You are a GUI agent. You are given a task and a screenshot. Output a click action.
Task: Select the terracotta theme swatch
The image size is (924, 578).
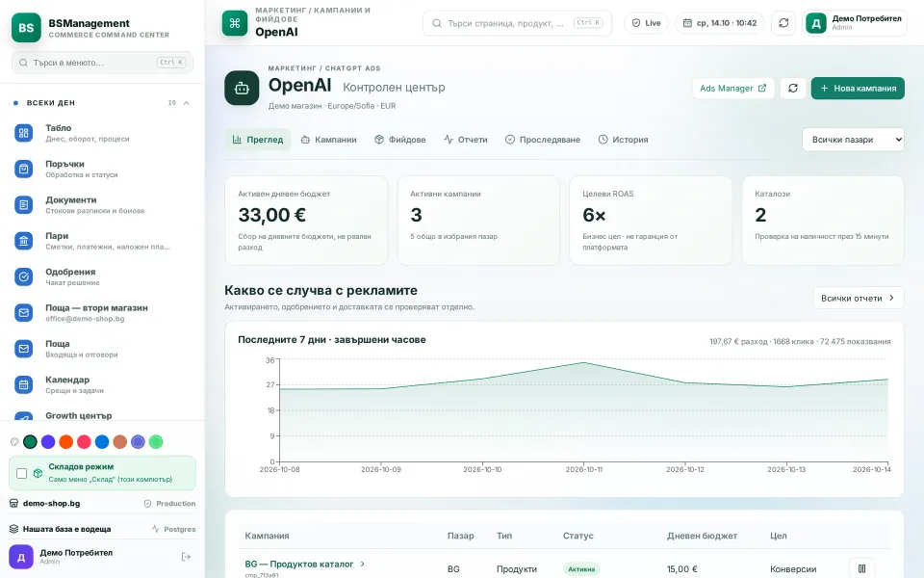[x=120, y=442]
